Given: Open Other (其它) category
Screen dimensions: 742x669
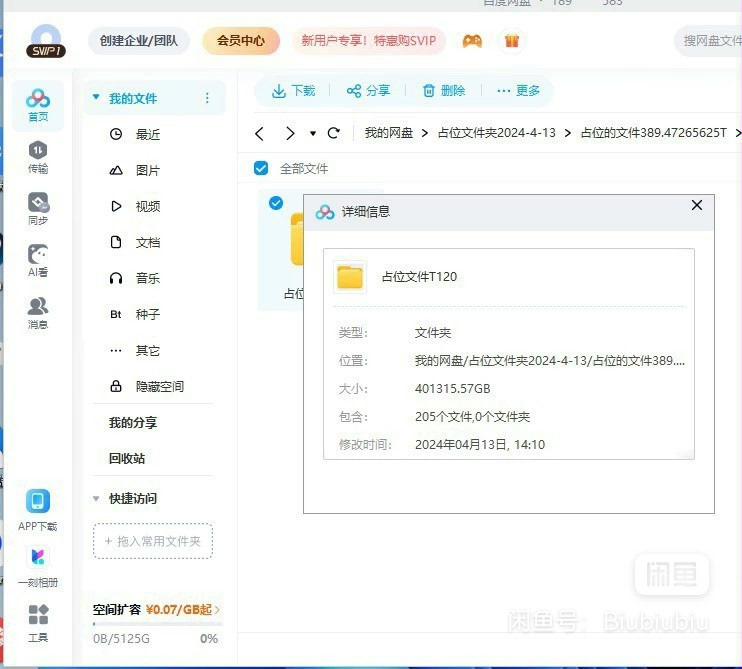Looking at the screenshot, I should (148, 351).
